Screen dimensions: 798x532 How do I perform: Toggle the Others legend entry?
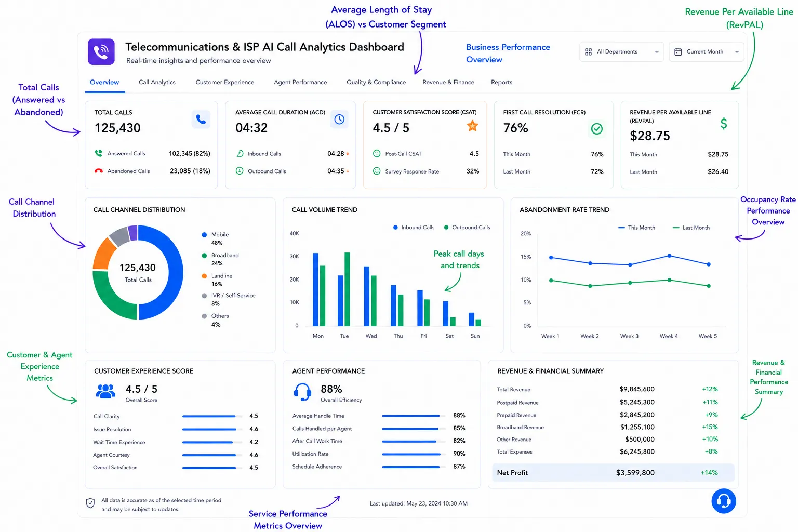[216, 320]
